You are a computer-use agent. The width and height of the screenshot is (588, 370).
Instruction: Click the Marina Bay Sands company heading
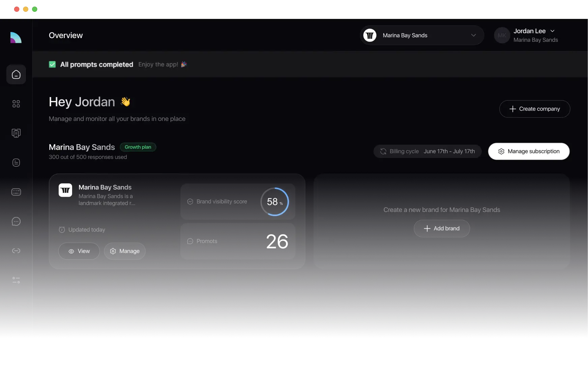[82, 147]
